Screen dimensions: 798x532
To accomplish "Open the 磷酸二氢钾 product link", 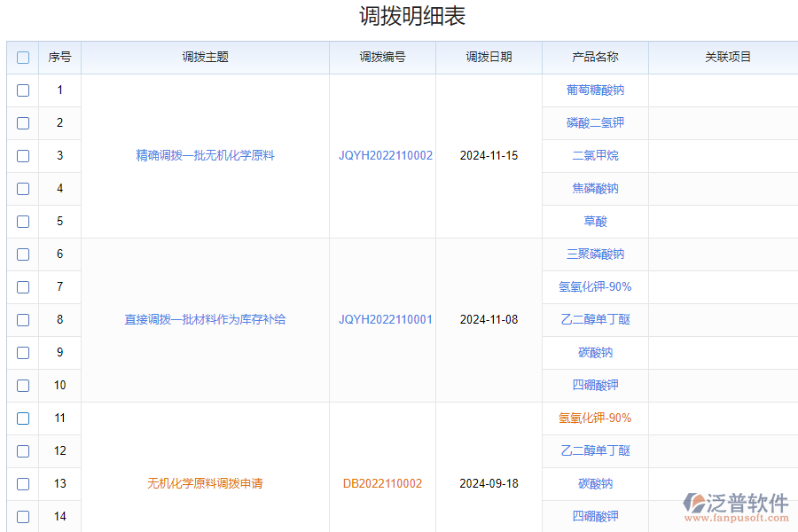I will 594,122.
